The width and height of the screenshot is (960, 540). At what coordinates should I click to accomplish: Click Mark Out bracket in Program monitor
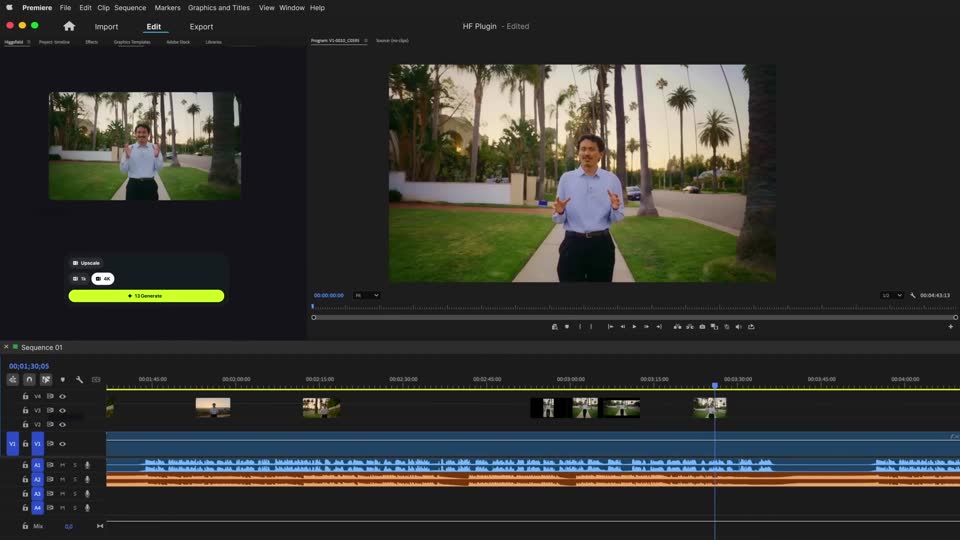(591, 327)
